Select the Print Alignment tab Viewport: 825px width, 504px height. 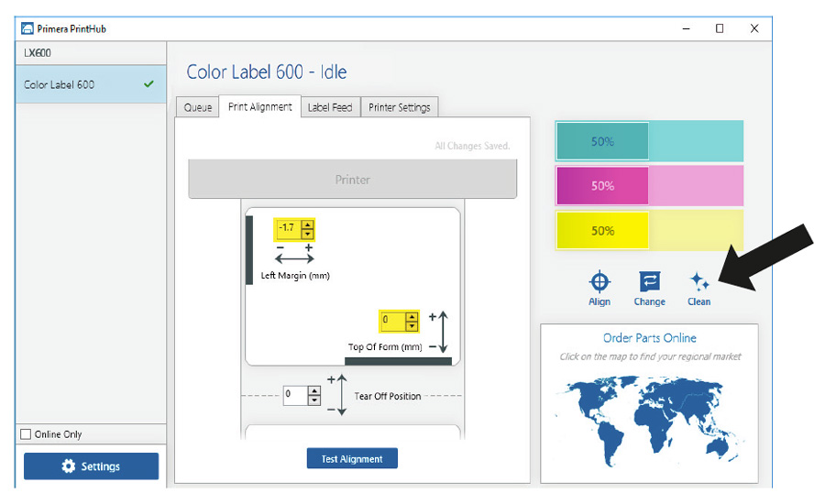pos(260,107)
